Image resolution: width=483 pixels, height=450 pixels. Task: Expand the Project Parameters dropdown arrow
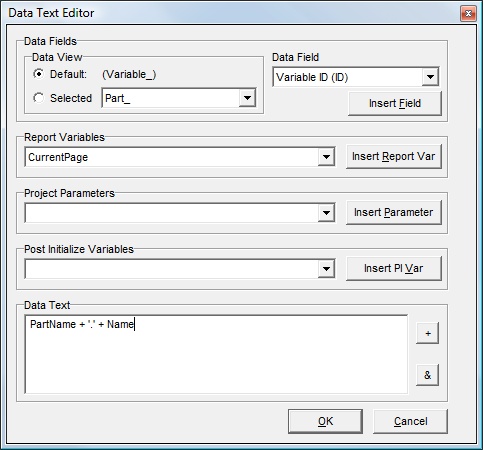(x=326, y=213)
